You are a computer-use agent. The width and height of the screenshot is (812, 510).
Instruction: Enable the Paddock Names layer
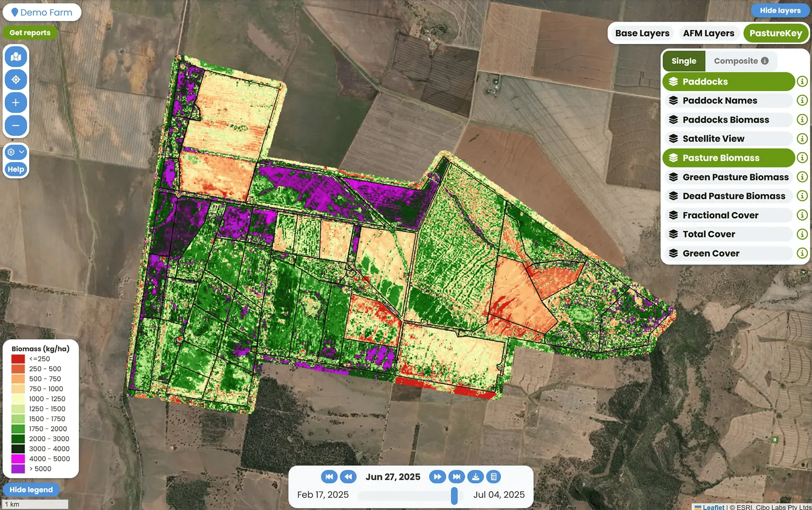728,100
